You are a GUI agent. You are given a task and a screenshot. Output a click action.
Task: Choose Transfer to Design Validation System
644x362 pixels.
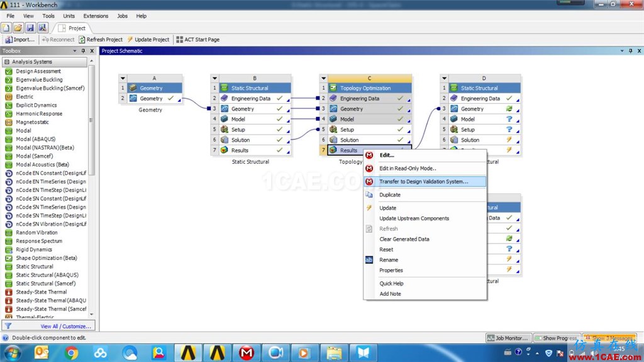tap(425, 181)
